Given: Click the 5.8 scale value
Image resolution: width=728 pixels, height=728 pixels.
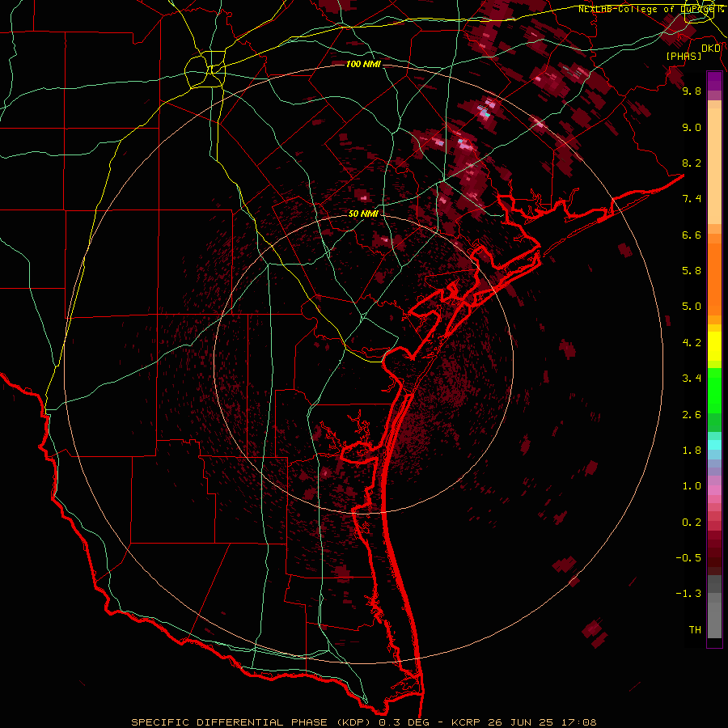Looking at the screenshot, I should (x=692, y=271).
